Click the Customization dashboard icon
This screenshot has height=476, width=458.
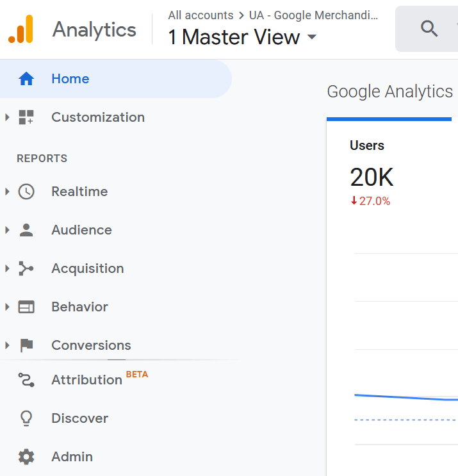pos(26,117)
